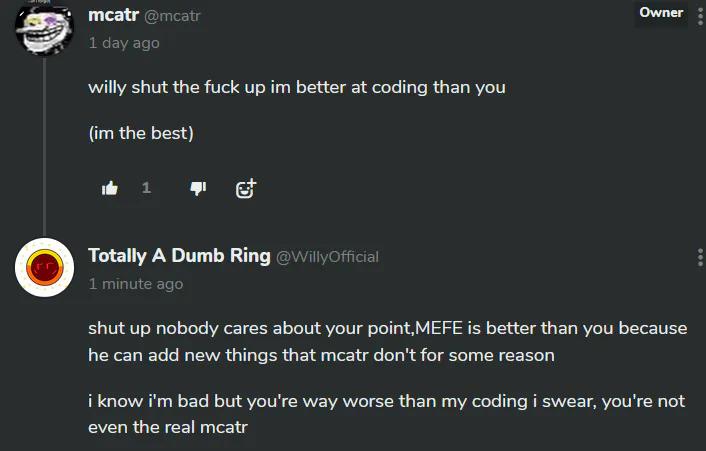Dislike mcatr's comment with thumbs down
This screenshot has height=451, width=706.
198,187
